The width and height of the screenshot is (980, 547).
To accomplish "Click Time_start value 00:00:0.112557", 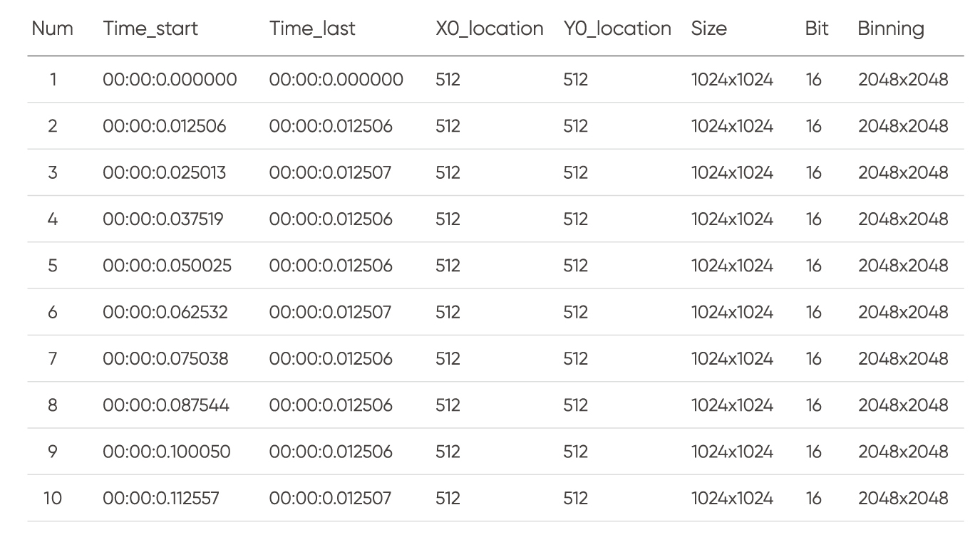I will click(x=160, y=498).
